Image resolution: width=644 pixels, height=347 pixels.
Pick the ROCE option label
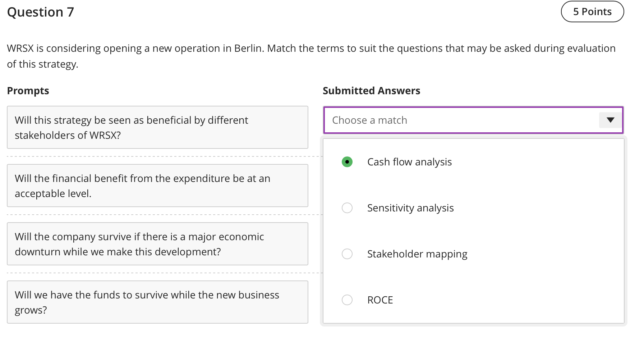pyautogui.click(x=380, y=300)
